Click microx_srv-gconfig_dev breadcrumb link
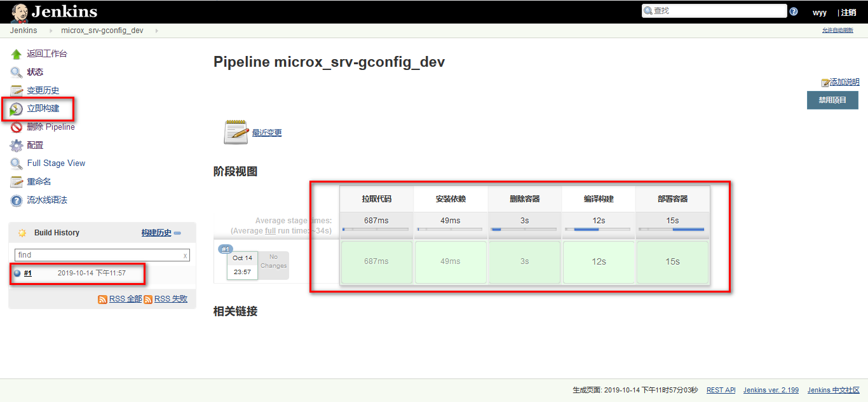The image size is (868, 402). click(102, 31)
